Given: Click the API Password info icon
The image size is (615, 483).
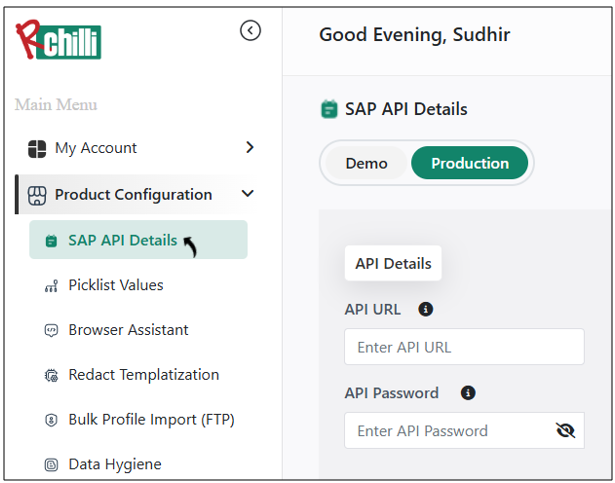Looking at the screenshot, I should click(x=467, y=393).
